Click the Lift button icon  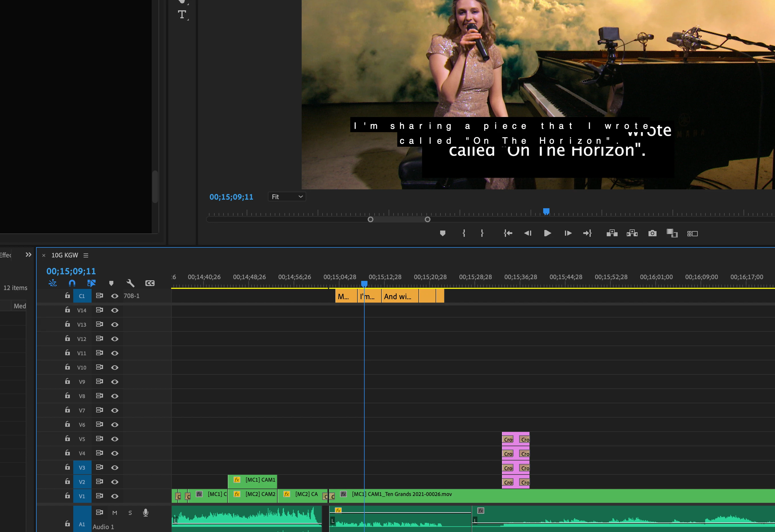[x=612, y=233]
